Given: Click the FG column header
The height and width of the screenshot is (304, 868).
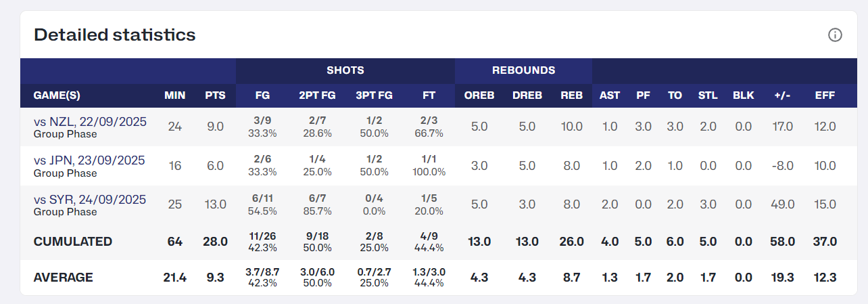Looking at the screenshot, I should pos(262,95).
